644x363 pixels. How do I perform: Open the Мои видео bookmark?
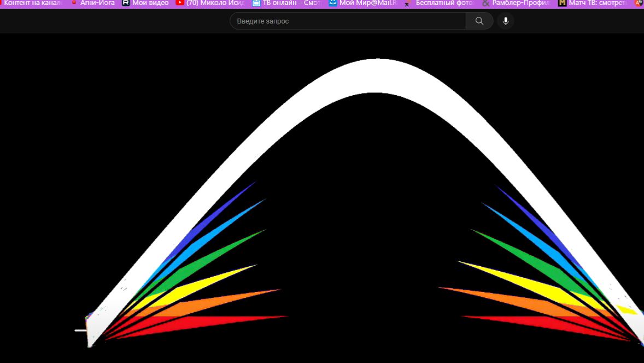click(150, 3)
